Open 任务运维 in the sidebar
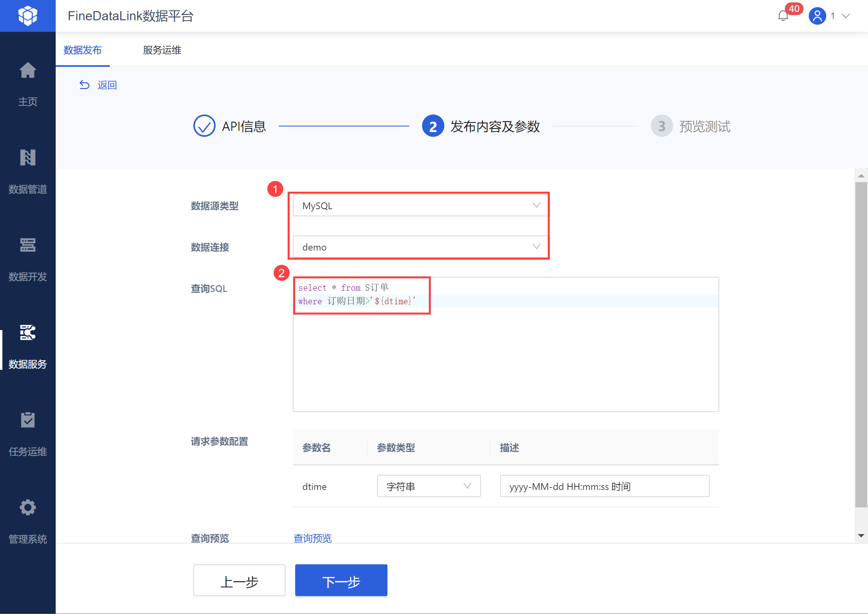 (27, 421)
